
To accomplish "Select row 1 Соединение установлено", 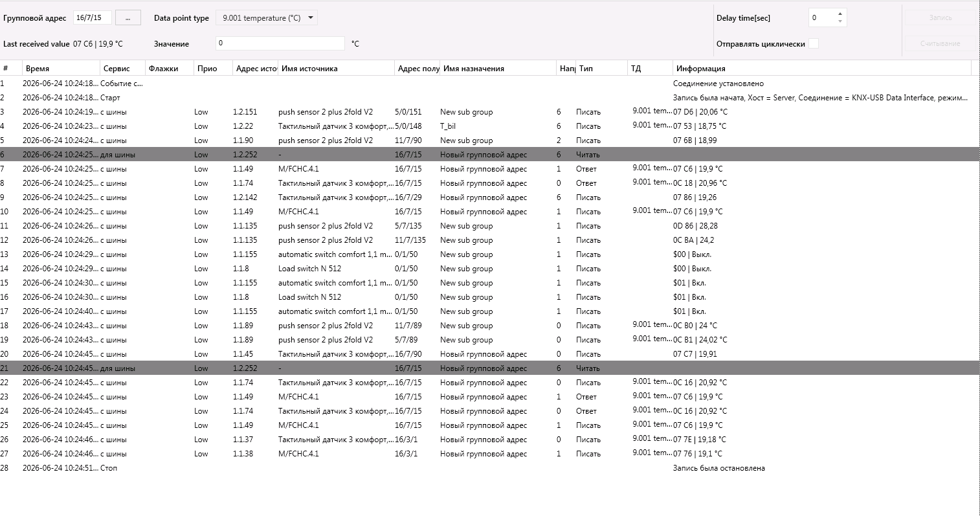I will point(490,84).
